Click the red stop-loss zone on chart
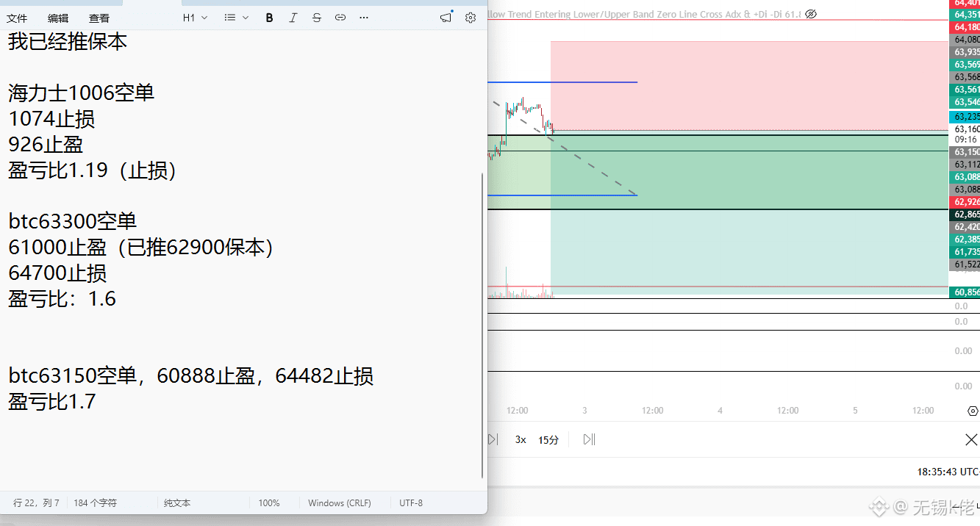This screenshot has width=980, height=526. coord(750,84)
